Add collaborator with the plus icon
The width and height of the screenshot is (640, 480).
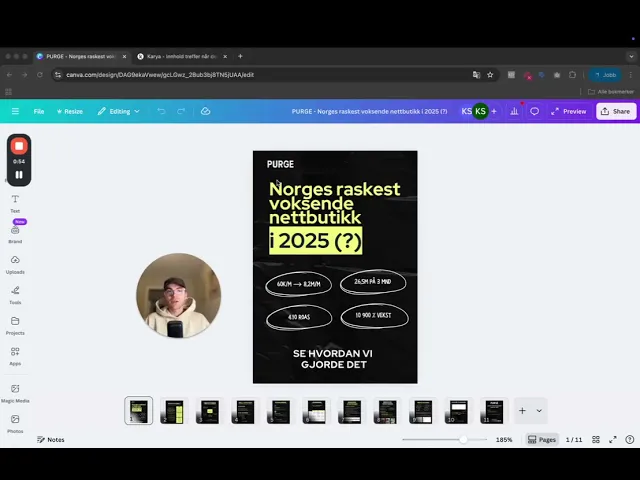[x=494, y=111]
